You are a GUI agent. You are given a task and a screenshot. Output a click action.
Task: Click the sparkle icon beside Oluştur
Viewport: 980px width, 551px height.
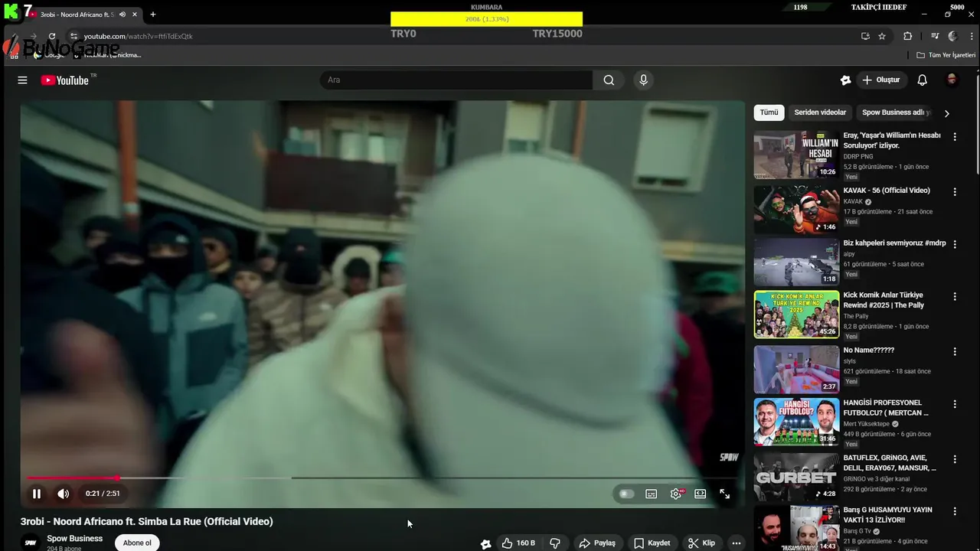[845, 80]
